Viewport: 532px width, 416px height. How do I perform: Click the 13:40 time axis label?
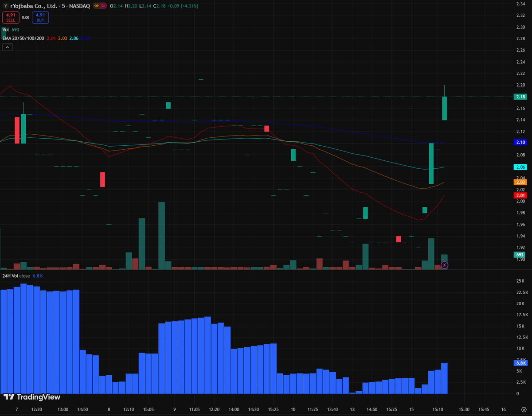click(x=332, y=409)
